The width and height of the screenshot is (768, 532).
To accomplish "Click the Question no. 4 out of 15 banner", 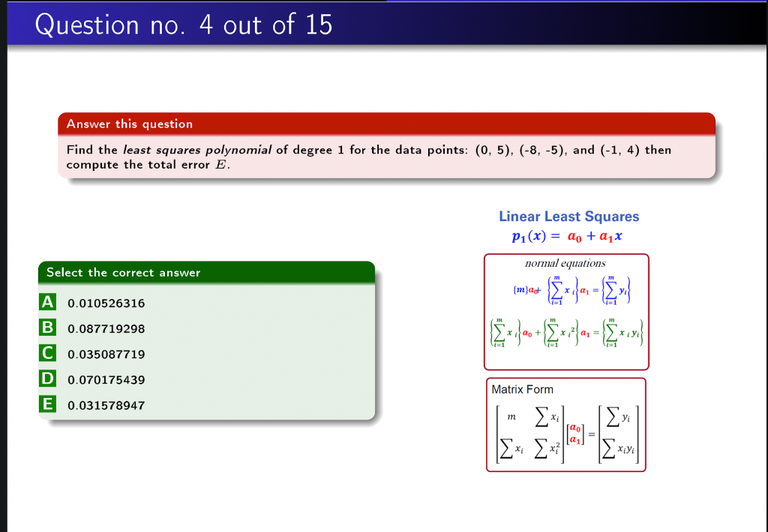I will (184, 24).
